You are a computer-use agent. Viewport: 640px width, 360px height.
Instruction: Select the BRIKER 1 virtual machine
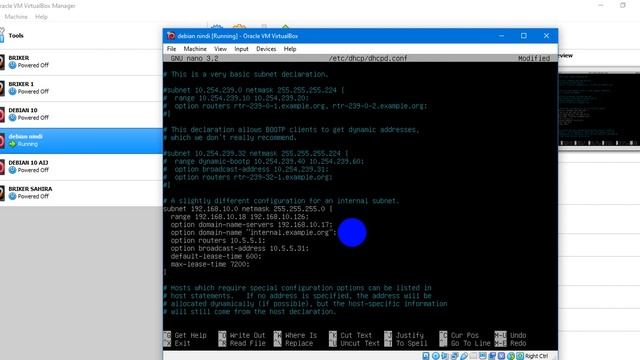(x=81, y=88)
